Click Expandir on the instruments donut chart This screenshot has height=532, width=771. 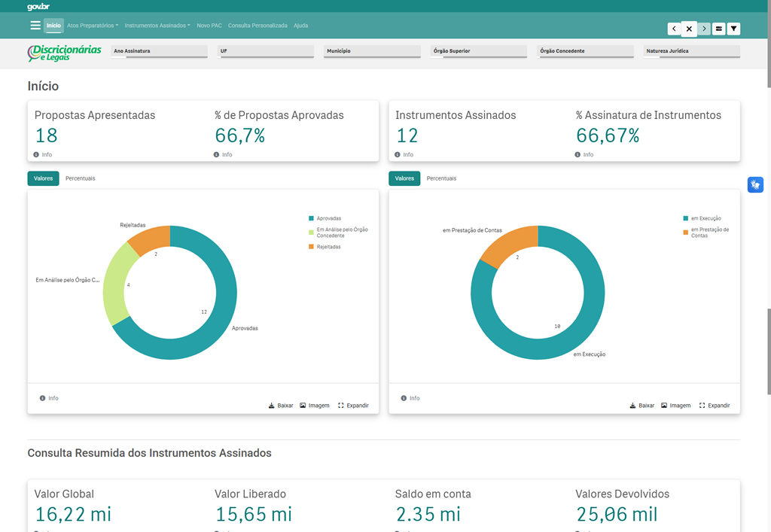tap(715, 406)
